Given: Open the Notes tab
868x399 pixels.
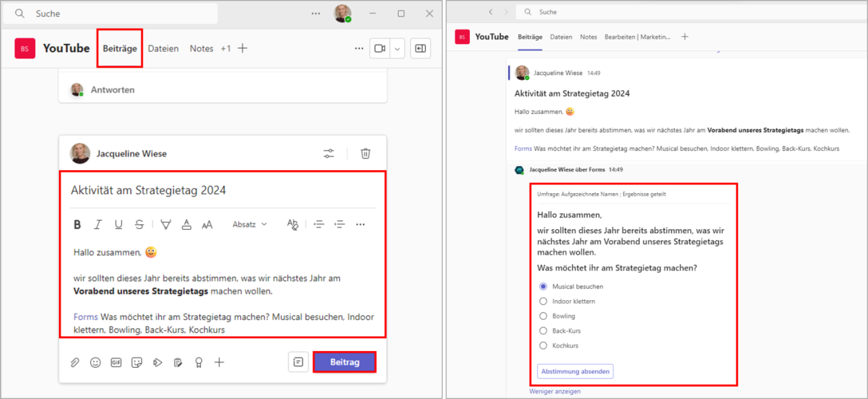Looking at the screenshot, I should pos(201,48).
